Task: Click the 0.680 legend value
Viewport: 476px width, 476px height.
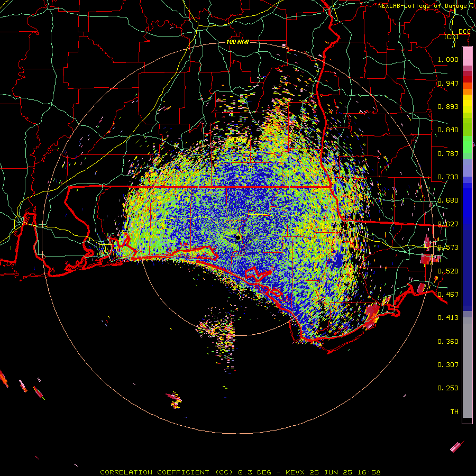Action: click(x=448, y=200)
